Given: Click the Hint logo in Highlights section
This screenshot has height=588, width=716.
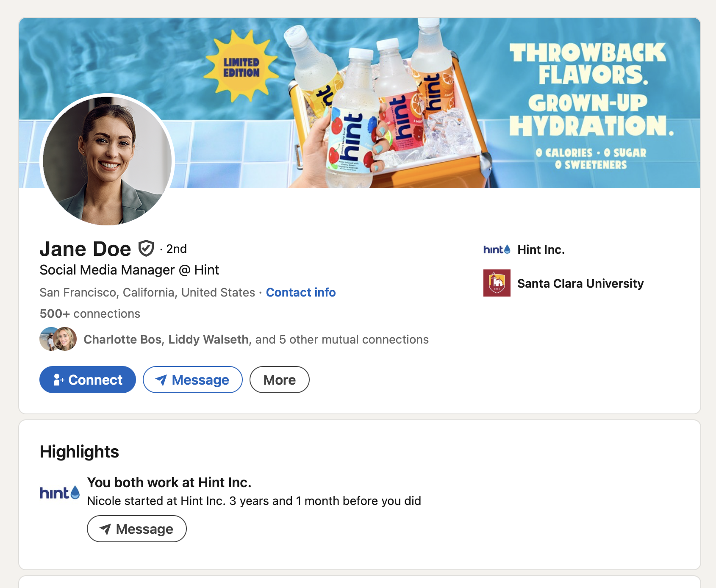Looking at the screenshot, I should coord(60,493).
